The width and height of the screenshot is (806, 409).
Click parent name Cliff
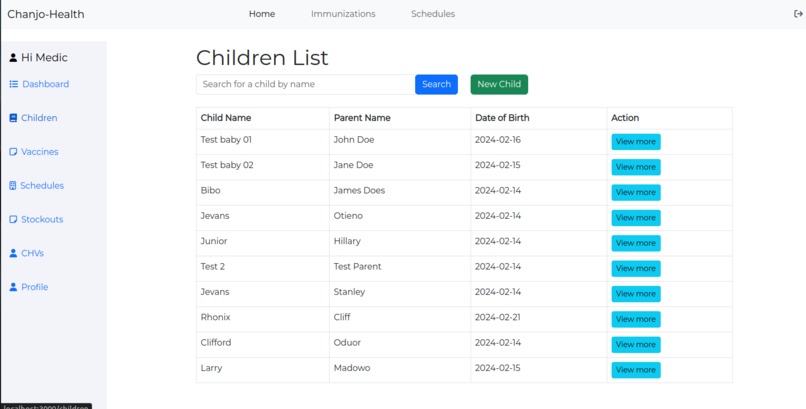(342, 317)
